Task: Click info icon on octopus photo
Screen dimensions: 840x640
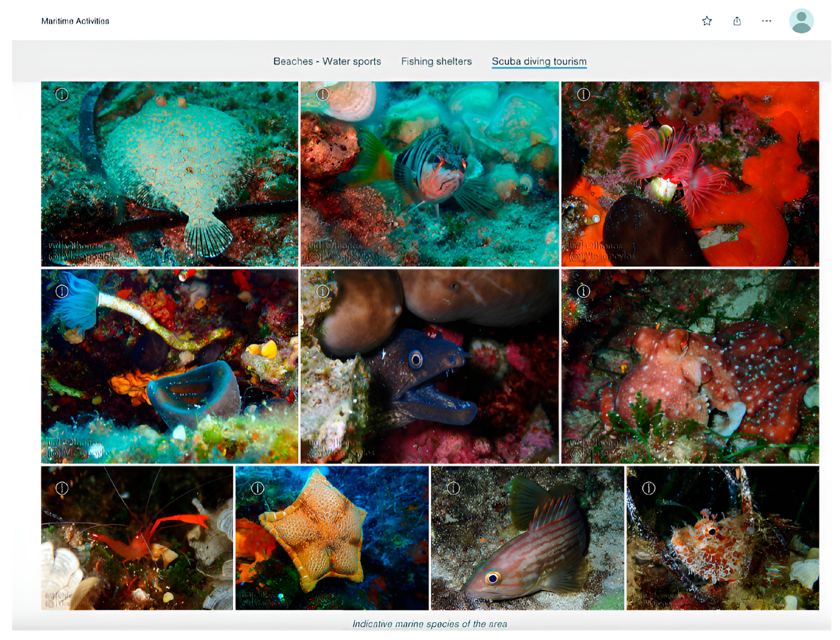Action: [583, 291]
